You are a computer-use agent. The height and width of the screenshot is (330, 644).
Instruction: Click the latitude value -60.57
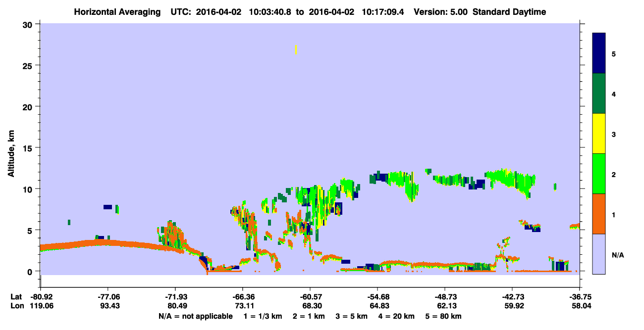310,297
